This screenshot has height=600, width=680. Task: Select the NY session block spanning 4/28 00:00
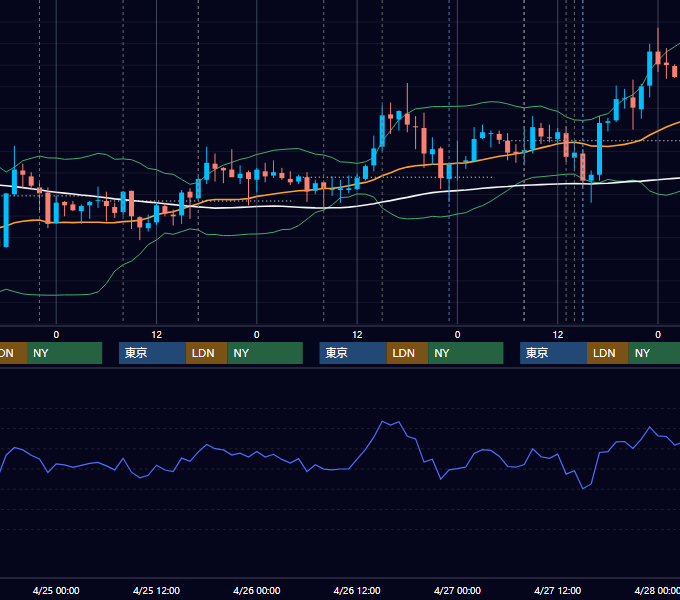(x=654, y=353)
